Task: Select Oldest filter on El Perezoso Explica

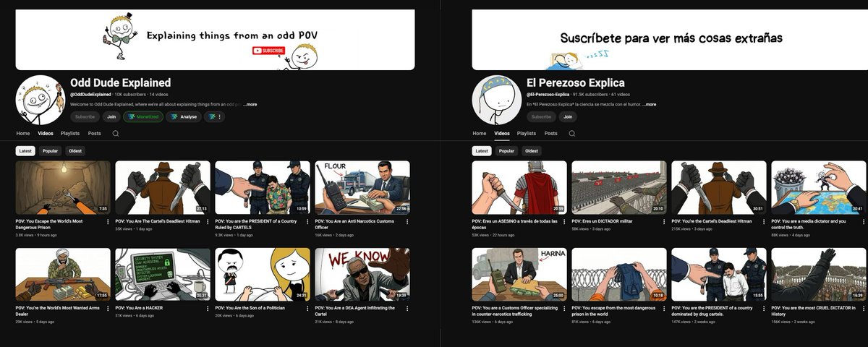Action: point(532,151)
